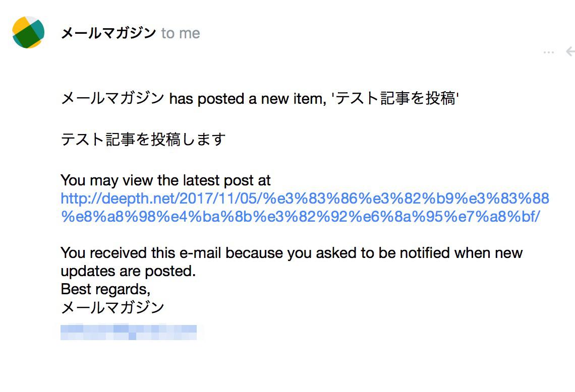Click the link line starting %e8%a8%98
Screen dimensions: 575x392
pos(300,217)
